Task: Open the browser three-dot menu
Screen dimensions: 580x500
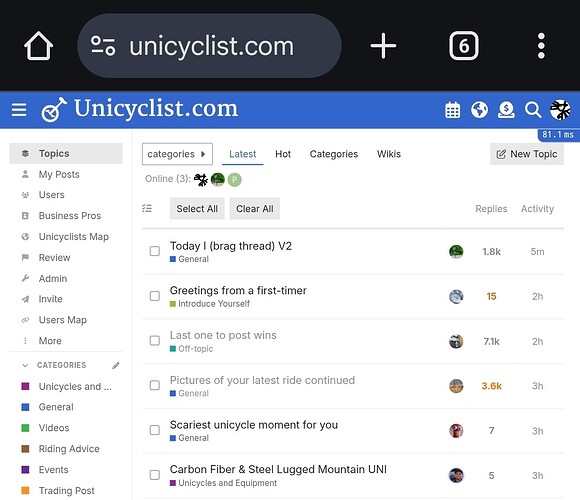Action: 541,46
